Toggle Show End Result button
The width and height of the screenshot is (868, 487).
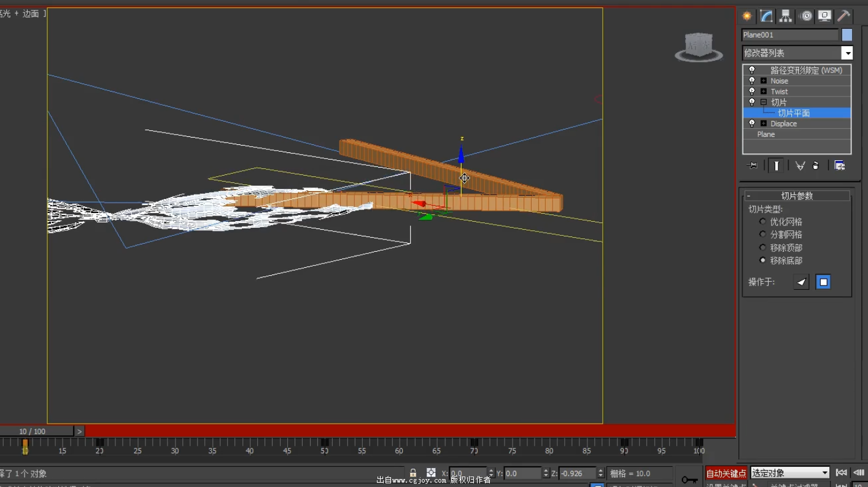pos(777,165)
